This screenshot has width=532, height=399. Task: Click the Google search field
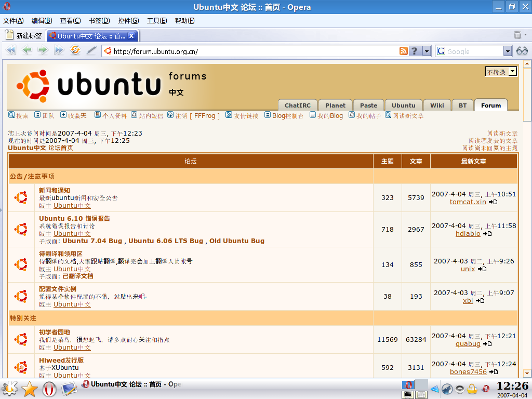[474, 51]
